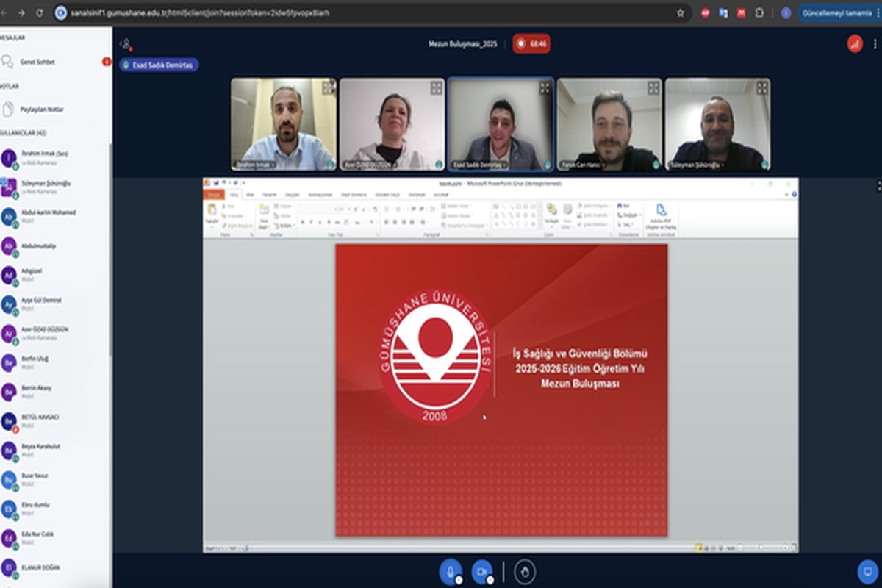Image resolution: width=882 pixels, height=588 pixels.
Task: Fullscreen Esad Sadık Demirtaş's webcam video
Action: tap(545, 87)
